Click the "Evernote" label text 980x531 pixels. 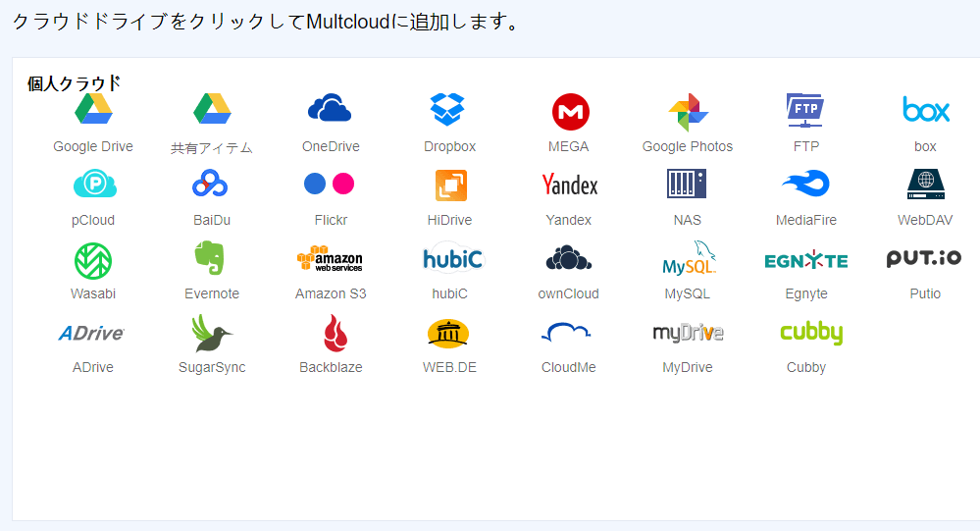(x=212, y=293)
